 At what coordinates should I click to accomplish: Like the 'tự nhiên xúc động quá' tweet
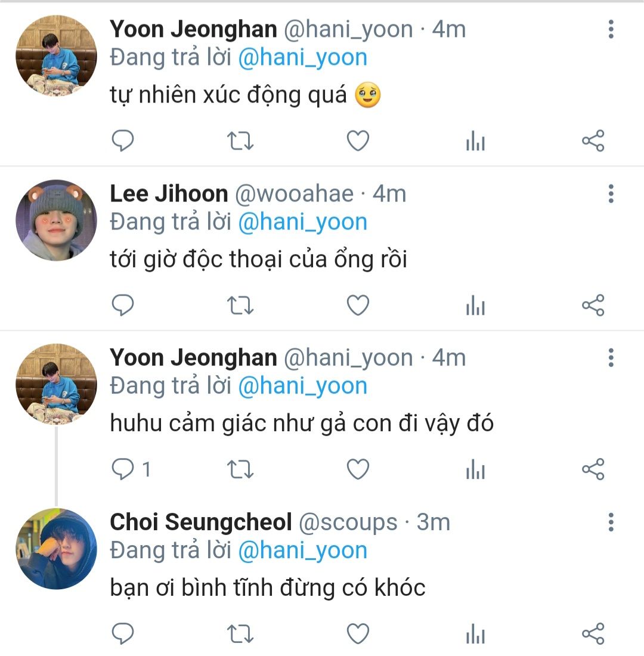358,141
